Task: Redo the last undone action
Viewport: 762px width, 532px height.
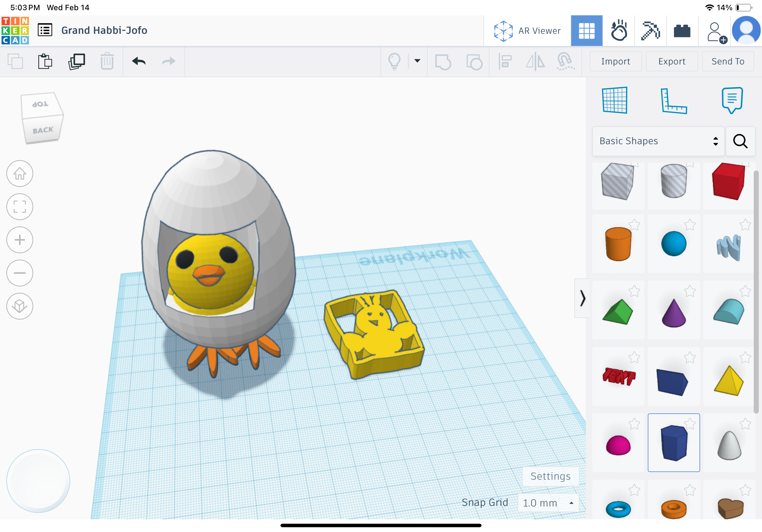Action: [168, 61]
